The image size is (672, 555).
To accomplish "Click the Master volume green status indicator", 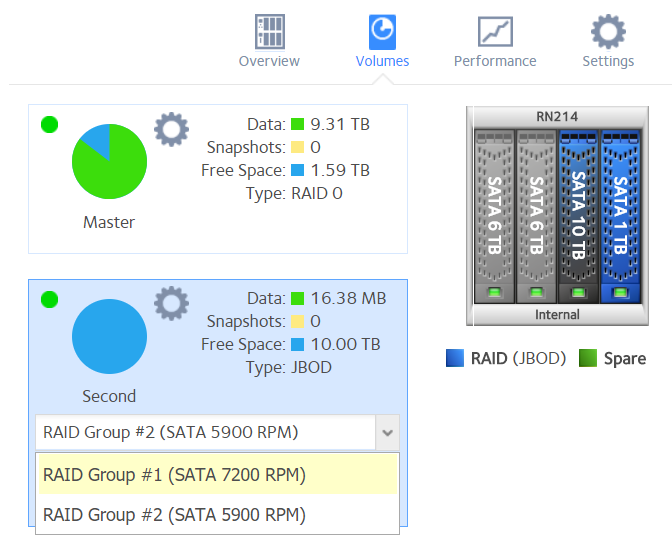I will click(x=49, y=125).
